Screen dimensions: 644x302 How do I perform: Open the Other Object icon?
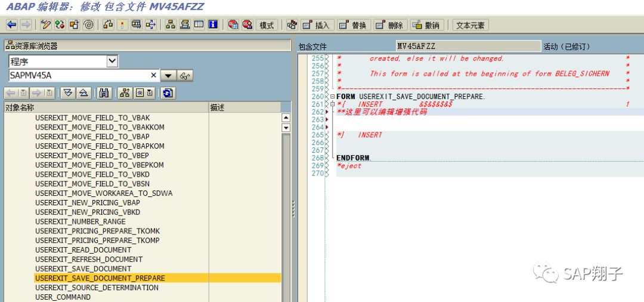pos(74,24)
